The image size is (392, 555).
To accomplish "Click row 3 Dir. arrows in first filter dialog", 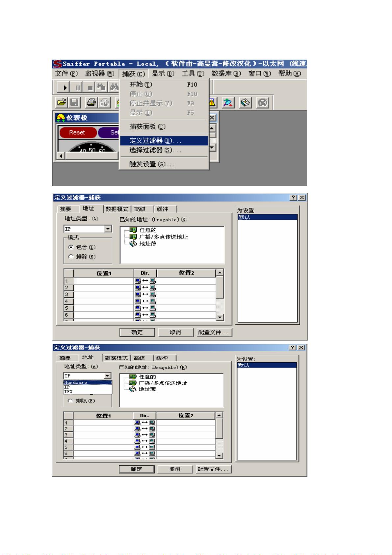I will click(145, 294).
